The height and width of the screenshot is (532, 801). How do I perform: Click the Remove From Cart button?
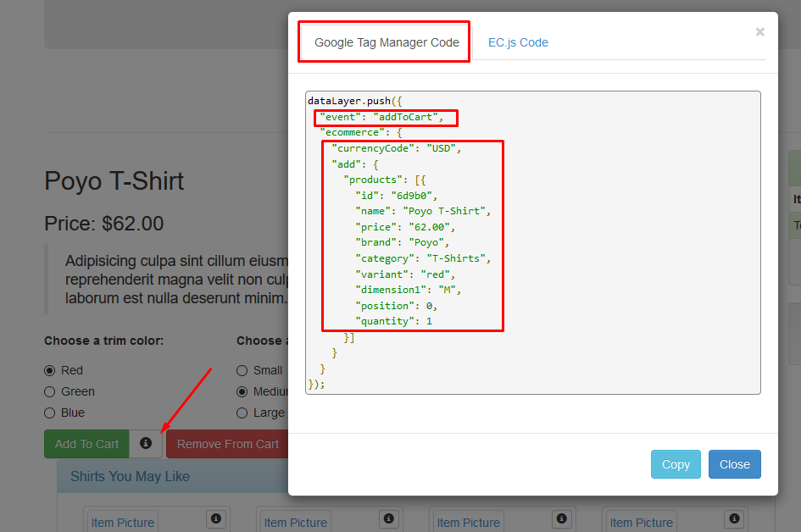coord(227,444)
